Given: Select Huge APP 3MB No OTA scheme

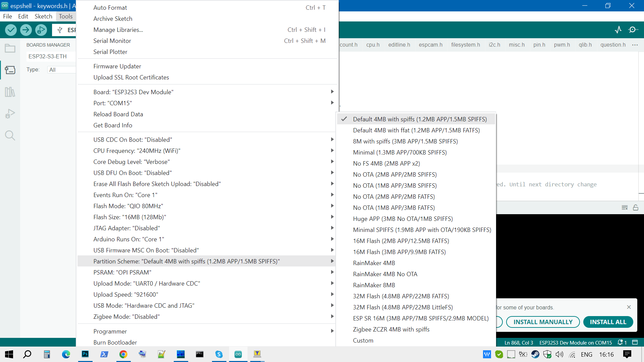Looking at the screenshot, I should (x=416, y=219).
